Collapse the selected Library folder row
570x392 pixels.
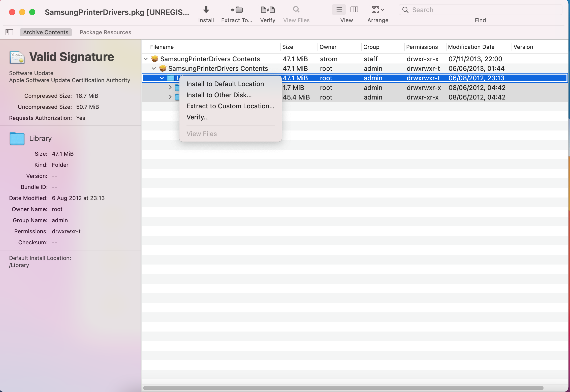tap(162, 78)
